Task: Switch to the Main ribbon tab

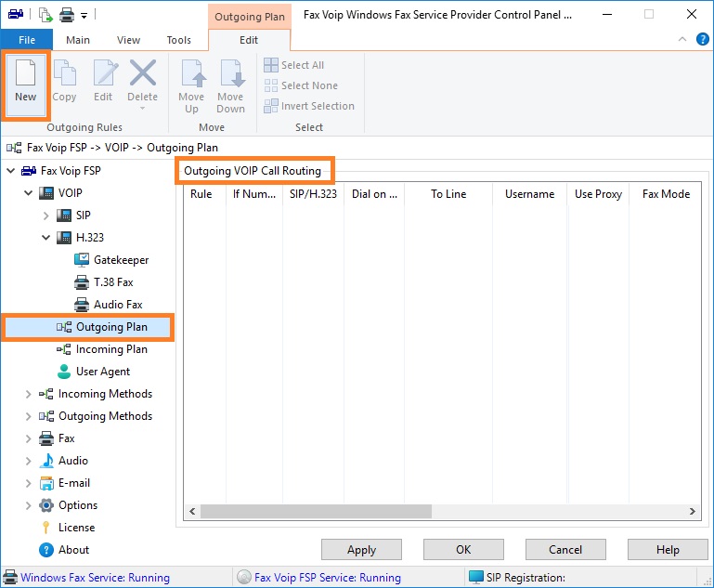Action: (78, 40)
